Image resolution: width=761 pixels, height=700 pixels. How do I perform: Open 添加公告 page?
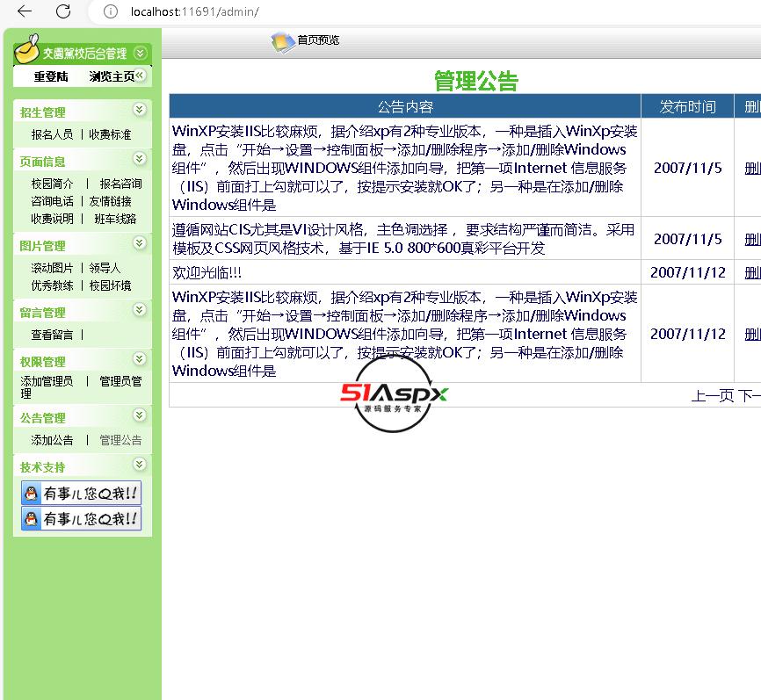point(52,440)
